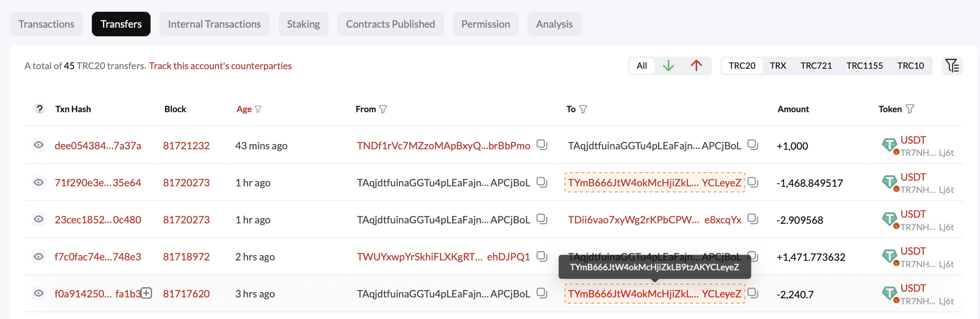Toggle eye icon for 71f290e3e...35e64 row

point(39,182)
